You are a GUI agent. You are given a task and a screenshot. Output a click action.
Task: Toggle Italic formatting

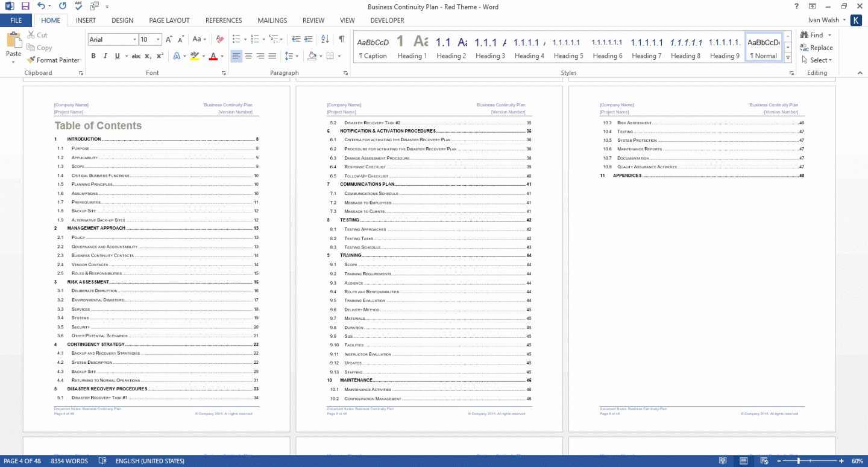pos(105,56)
